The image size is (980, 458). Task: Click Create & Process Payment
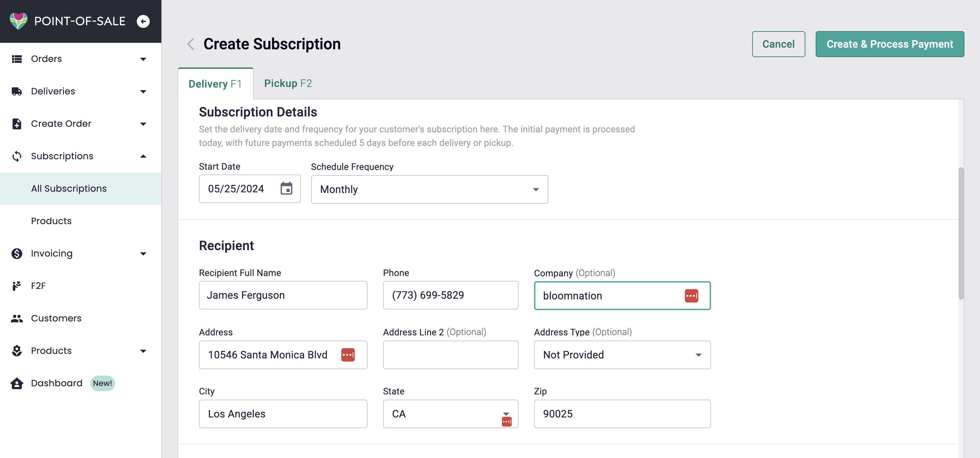(890, 44)
